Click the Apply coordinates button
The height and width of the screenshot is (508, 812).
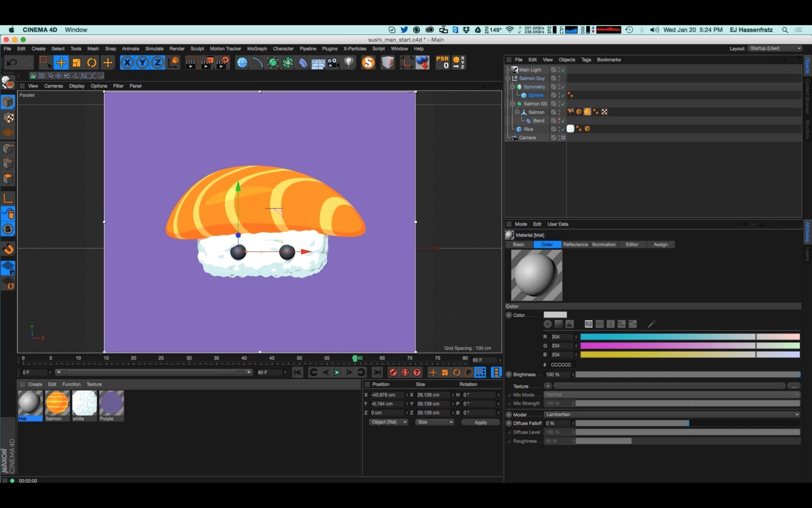[x=480, y=422]
